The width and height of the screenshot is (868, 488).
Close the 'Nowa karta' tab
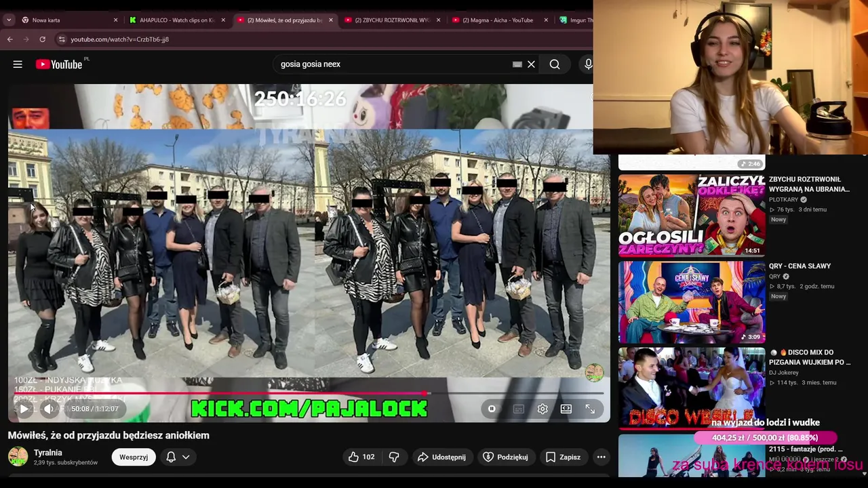click(x=115, y=20)
